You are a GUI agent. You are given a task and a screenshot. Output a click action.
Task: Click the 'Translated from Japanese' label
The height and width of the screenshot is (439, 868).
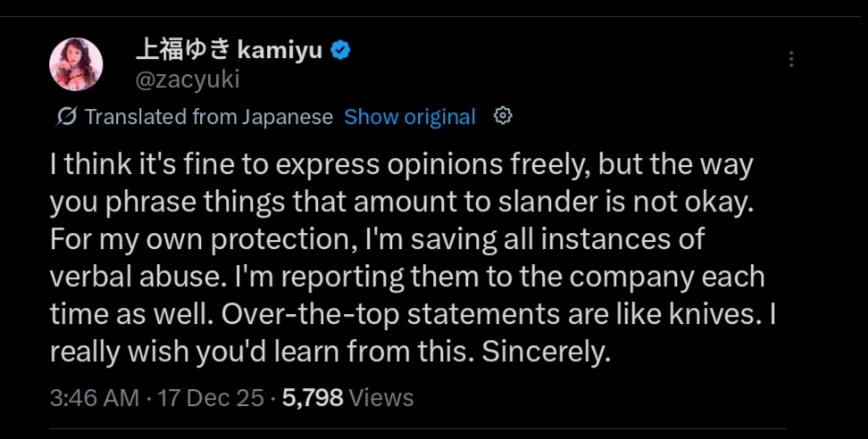coord(209,117)
